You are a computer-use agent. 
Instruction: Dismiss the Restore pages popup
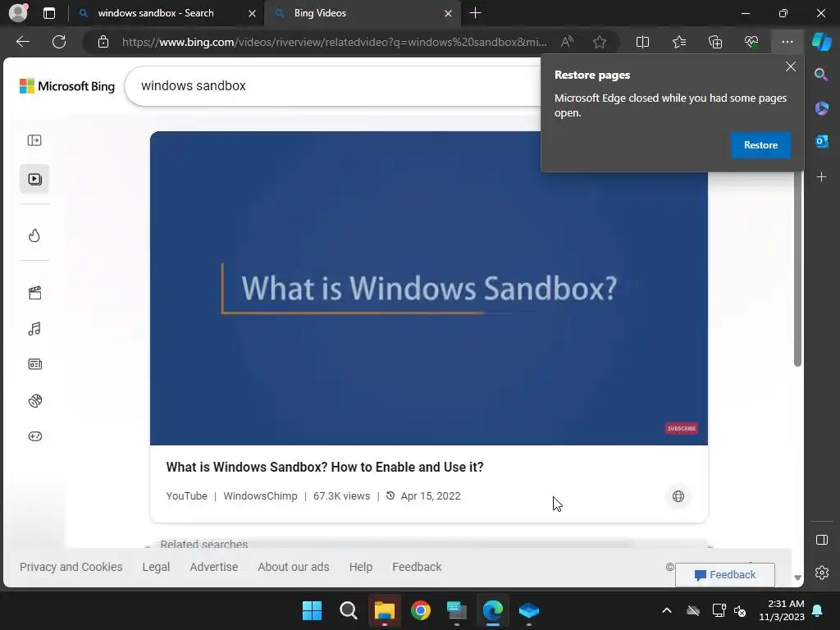tap(790, 66)
